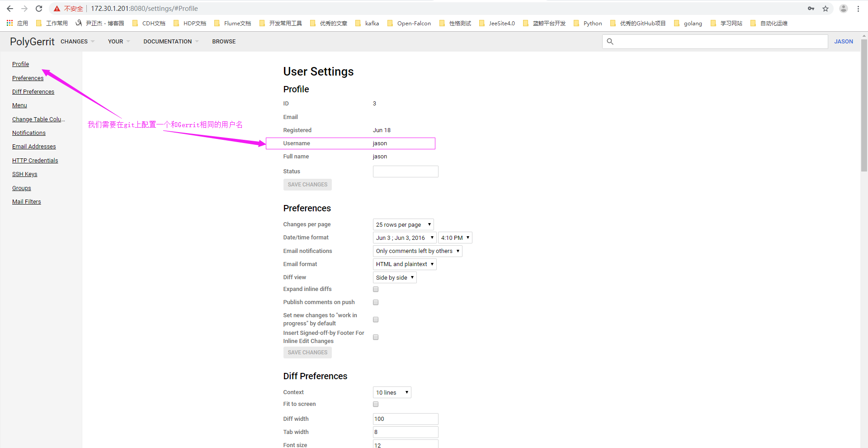This screenshot has width=868, height=448.
Task: Open the SSH Keys link
Action: tap(24, 174)
